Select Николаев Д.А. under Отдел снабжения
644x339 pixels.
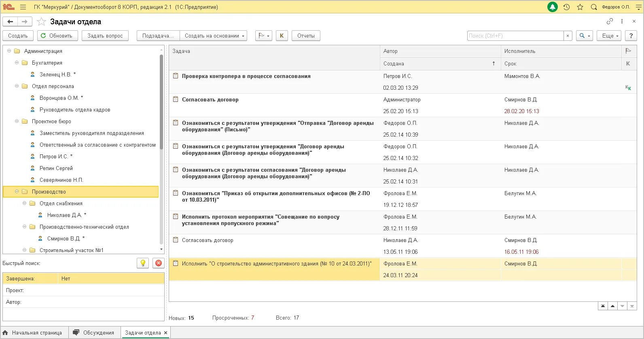(x=67, y=215)
